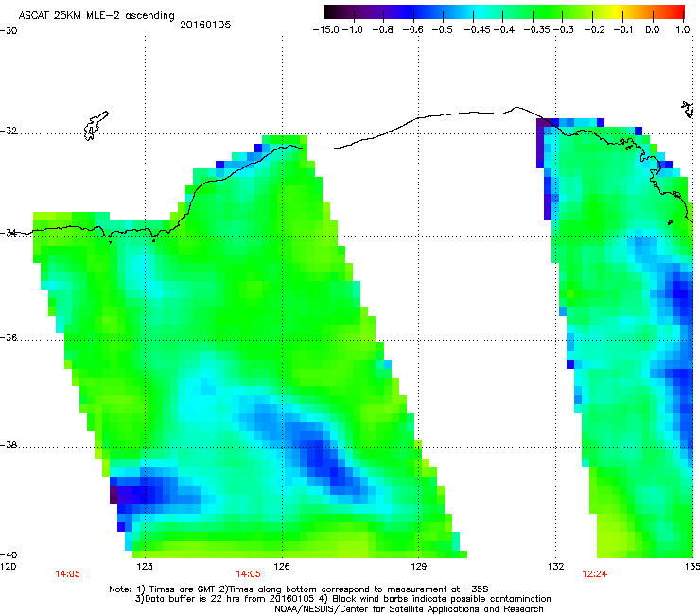
Task: Select the 132 longitude axis label
Action: click(556, 567)
